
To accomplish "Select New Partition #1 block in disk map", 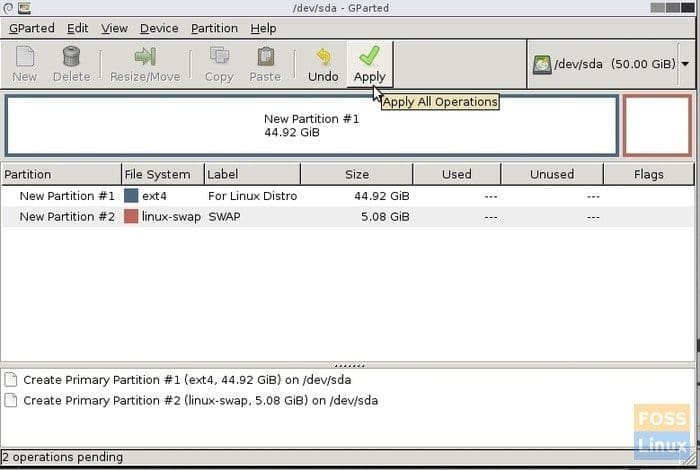I will (x=312, y=125).
